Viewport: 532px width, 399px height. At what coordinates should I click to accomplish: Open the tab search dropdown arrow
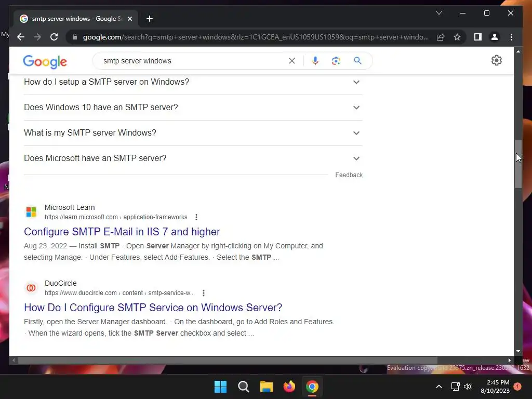pyautogui.click(x=438, y=13)
